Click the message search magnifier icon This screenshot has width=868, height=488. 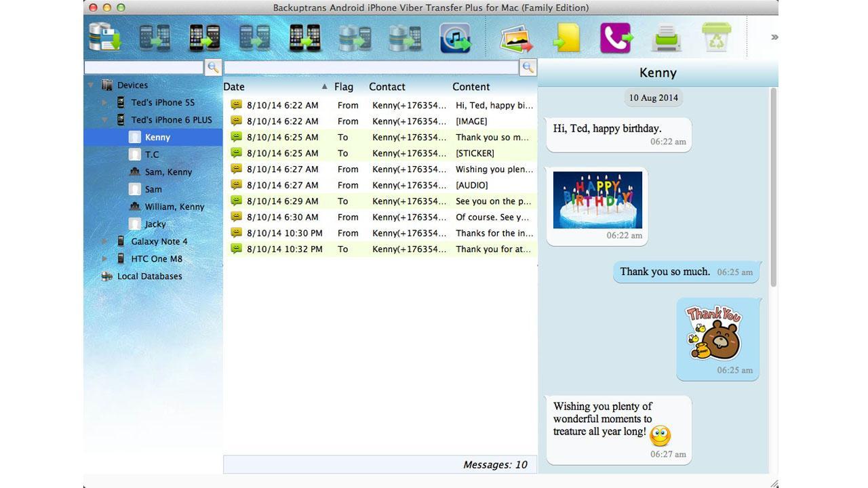[x=528, y=67]
